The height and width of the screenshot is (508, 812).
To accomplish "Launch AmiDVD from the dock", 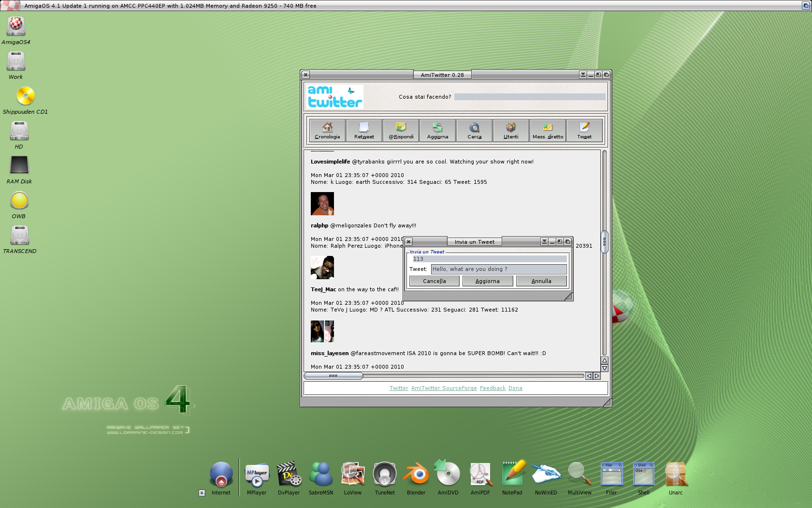I will 448,473.
